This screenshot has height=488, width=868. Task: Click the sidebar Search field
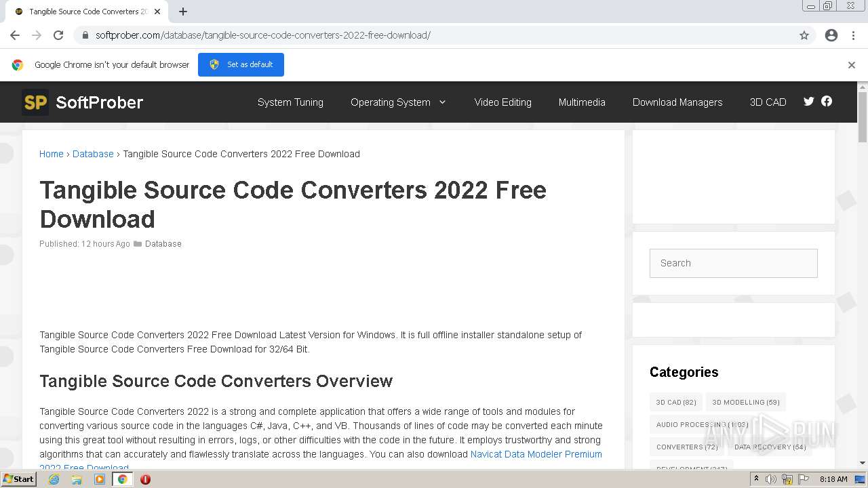coord(733,263)
